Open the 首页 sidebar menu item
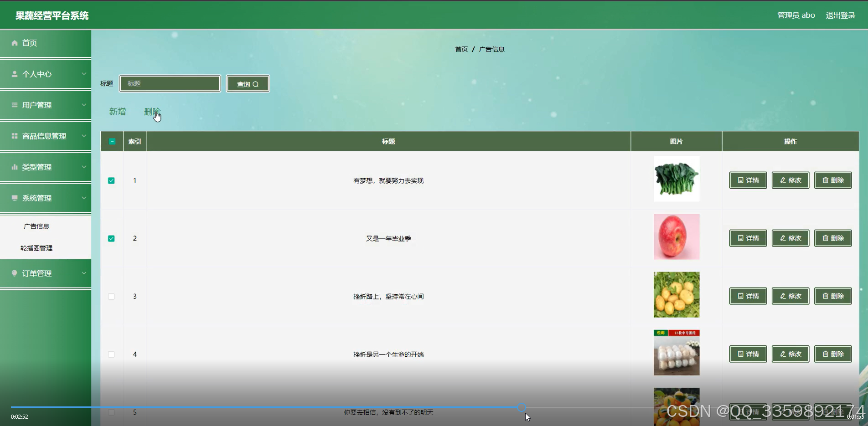Image resolution: width=868 pixels, height=426 pixels. tap(46, 43)
